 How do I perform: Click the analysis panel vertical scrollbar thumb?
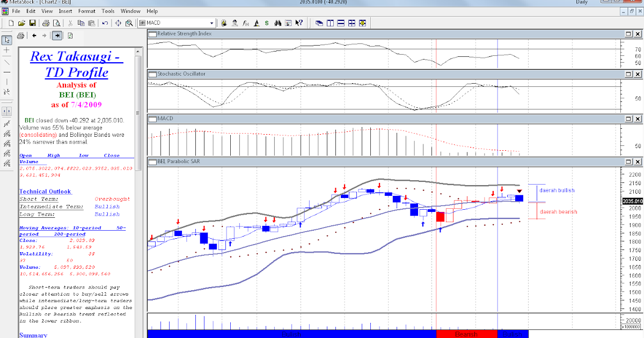point(138,113)
